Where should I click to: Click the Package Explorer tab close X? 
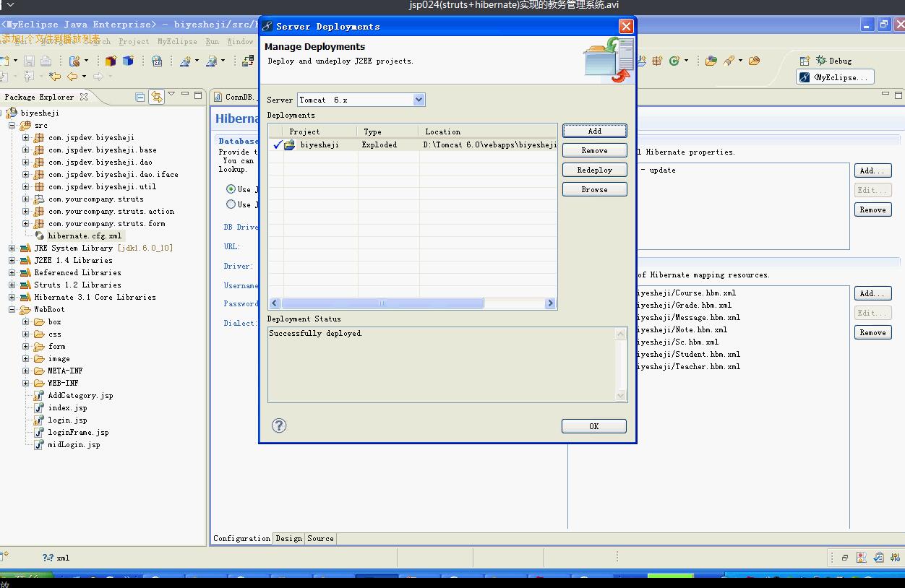click(x=84, y=96)
